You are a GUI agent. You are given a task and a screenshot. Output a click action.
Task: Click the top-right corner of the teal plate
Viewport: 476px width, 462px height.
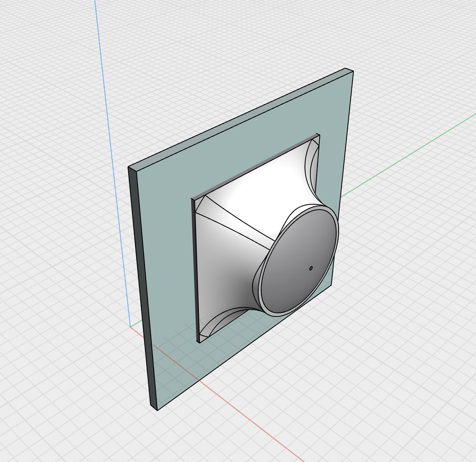(353, 71)
